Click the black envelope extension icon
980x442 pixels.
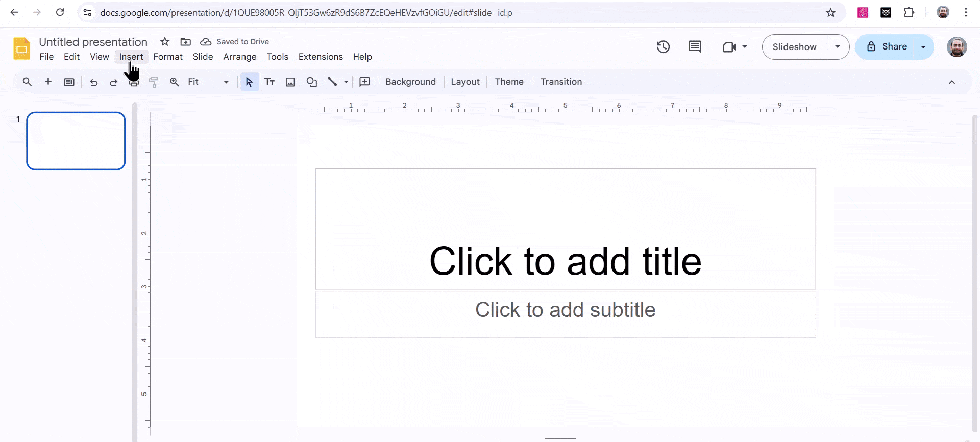pyautogui.click(x=886, y=12)
